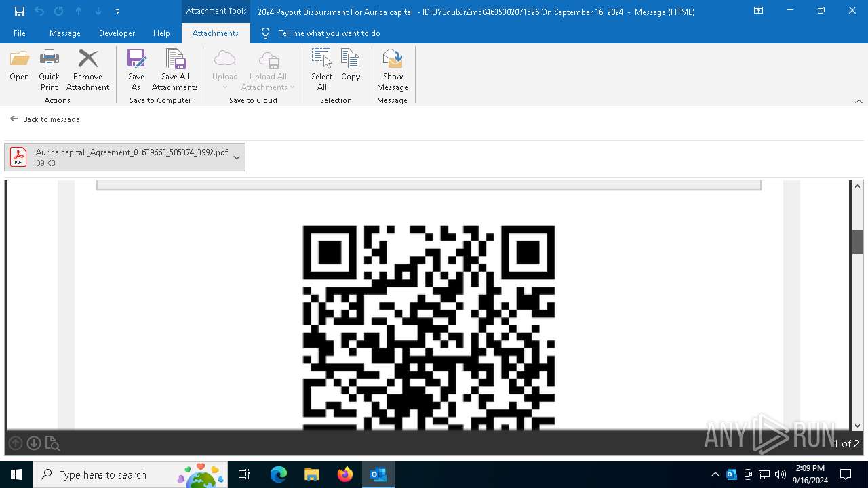The width and height of the screenshot is (868, 488).
Task: Open Task View on taskbar
Action: (x=244, y=474)
